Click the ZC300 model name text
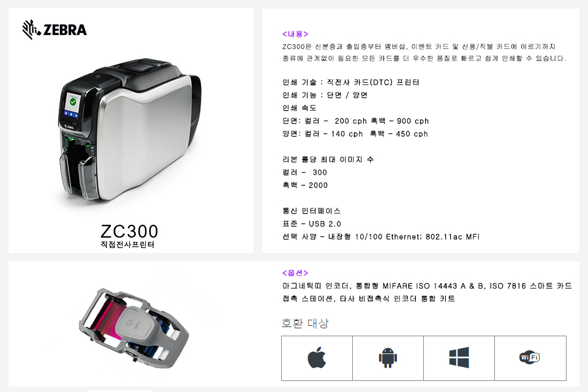Screen dimensions: 588x392 [x=129, y=231]
